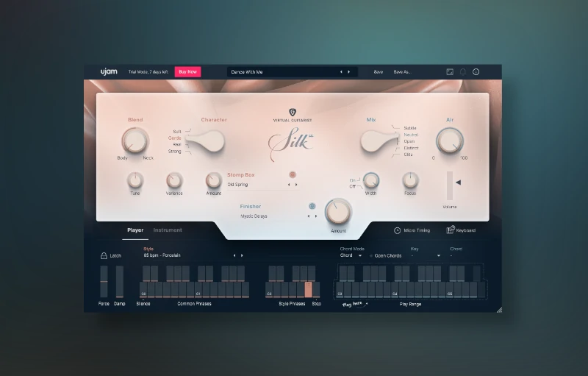Open the notifications bell icon
Image resolution: width=588 pixels, height=376 pixels.
463,71
